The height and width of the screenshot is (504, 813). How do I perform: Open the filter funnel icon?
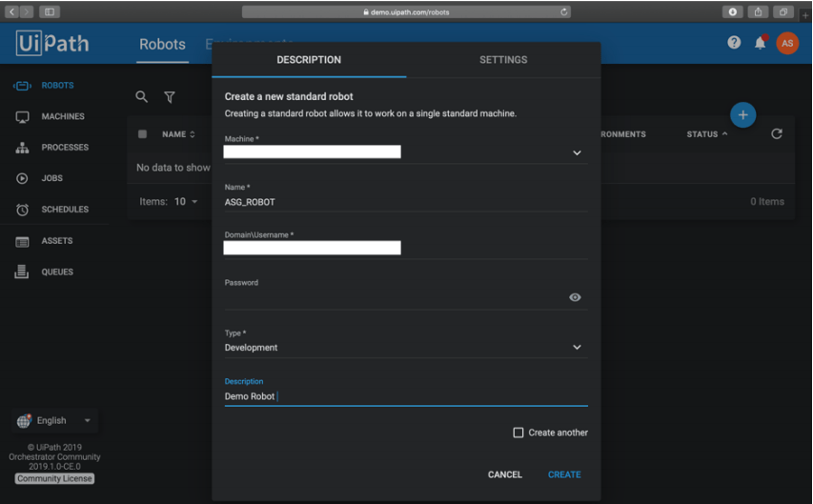[170, 97]
